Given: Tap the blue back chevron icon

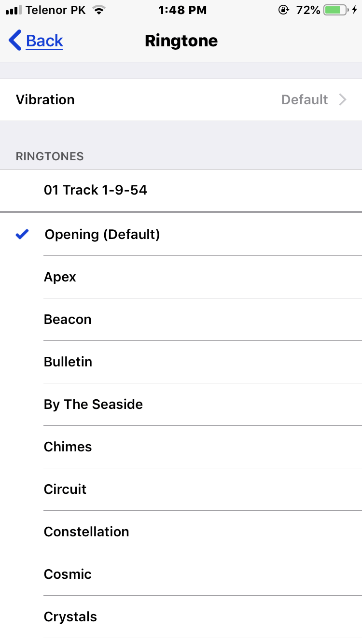Looking at the screenshot, I should 14,41.
